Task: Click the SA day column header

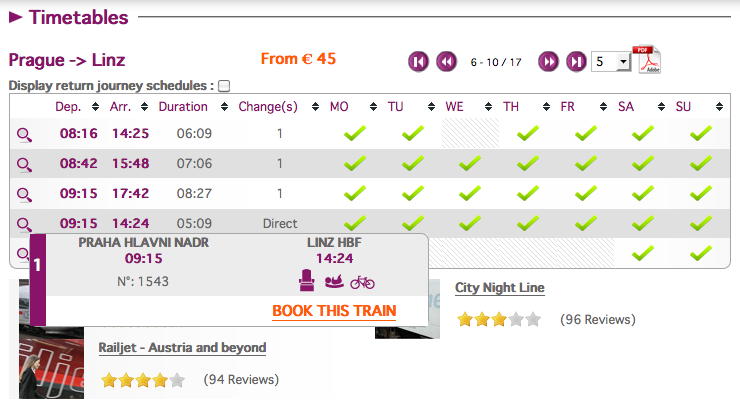Action: point(626,107)
